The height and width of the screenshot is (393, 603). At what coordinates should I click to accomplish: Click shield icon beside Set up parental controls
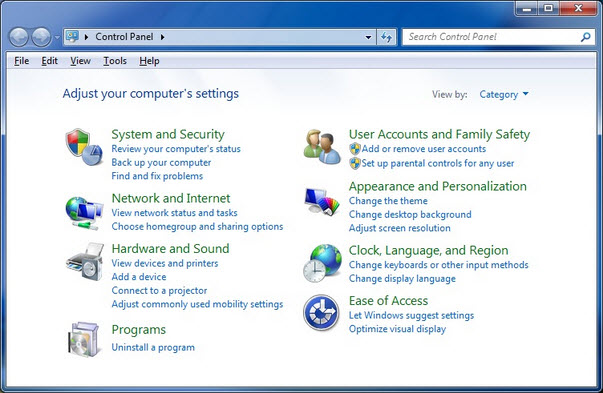click(x=355, y=163)
